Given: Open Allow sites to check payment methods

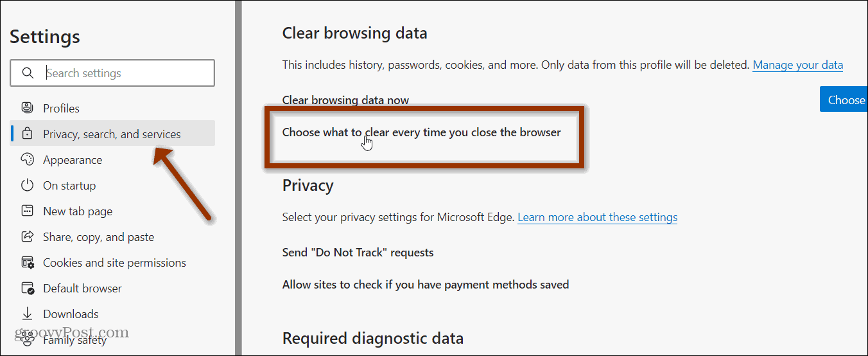Looking at the screenshot, I should [x=426, y=284].
